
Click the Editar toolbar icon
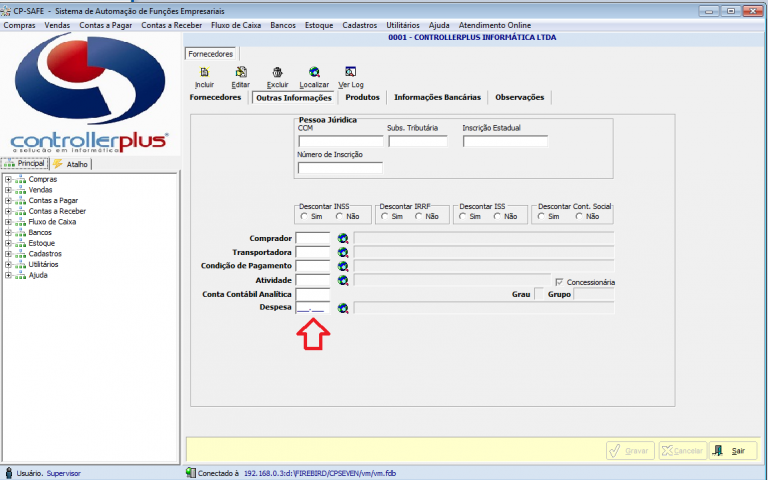pos(241,72)
